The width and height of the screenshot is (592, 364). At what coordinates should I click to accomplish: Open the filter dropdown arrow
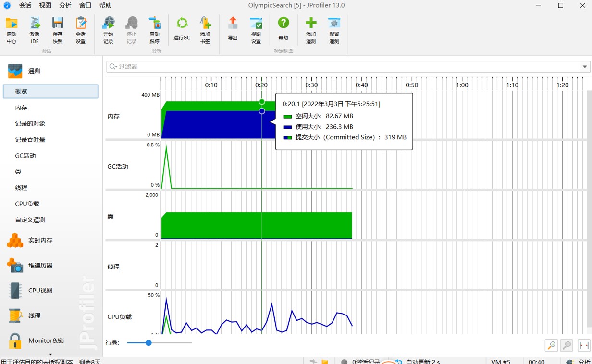point(585,67)
